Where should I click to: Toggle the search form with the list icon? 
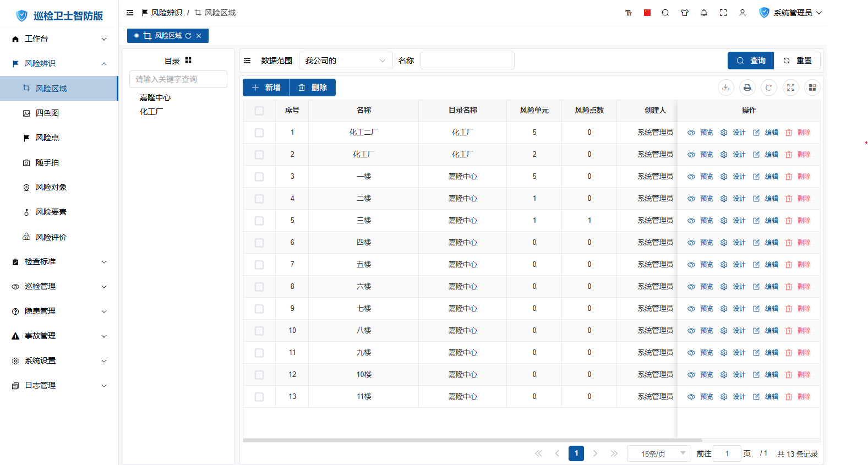click(x=247, y=61)
